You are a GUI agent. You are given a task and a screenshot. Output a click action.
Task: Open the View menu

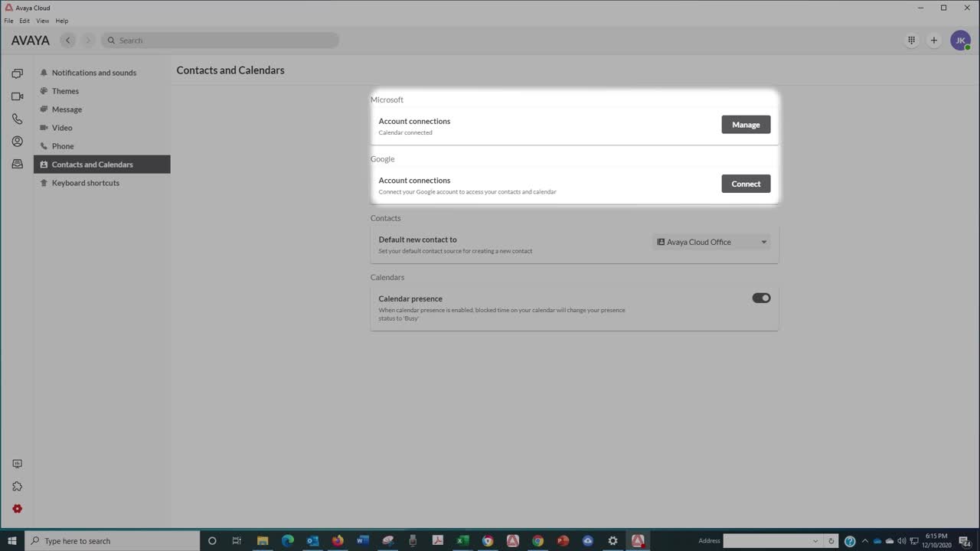[x=42, y=21]
